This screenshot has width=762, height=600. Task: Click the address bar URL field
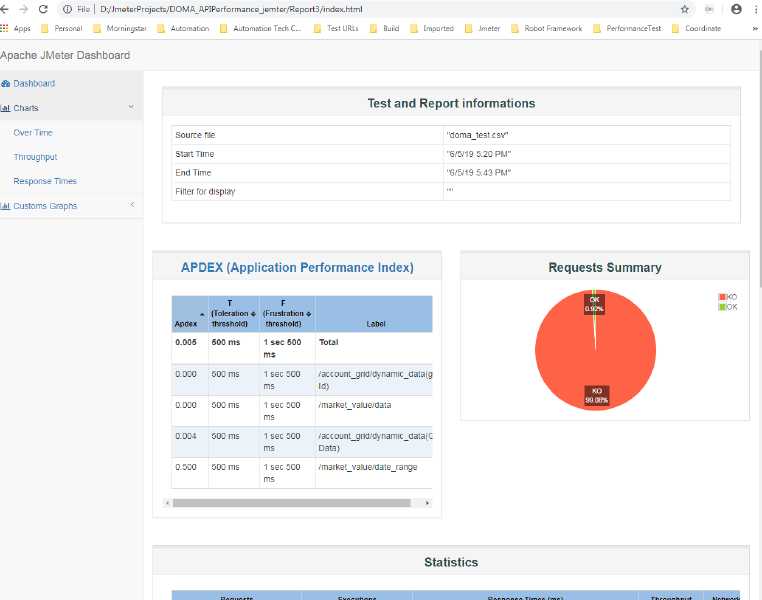pyautogui.click(x=369, y=9)
